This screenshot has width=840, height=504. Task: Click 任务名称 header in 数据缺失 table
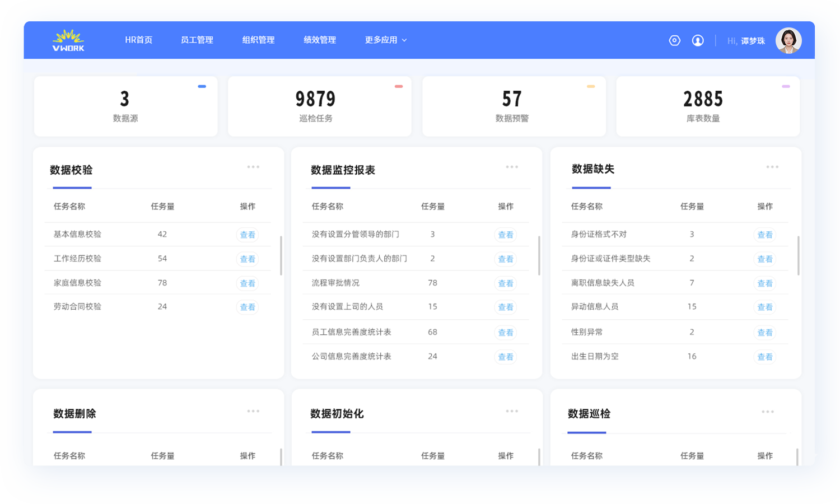click(586, 207)
